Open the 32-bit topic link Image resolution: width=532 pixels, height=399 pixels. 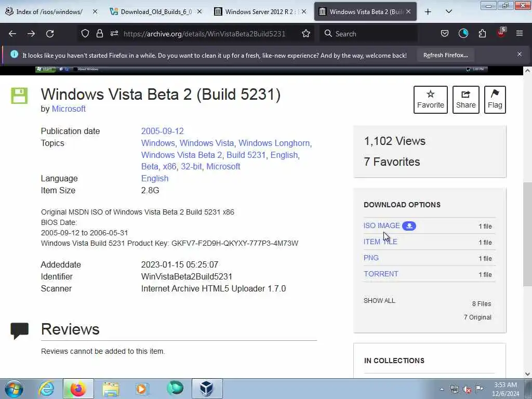click(191, 167)
